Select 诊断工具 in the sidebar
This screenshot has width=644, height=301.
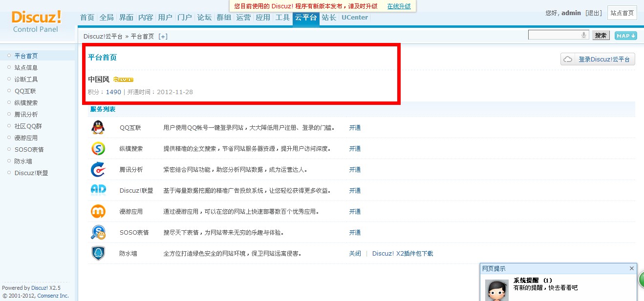pyautogui.click(x=26, y=80)
